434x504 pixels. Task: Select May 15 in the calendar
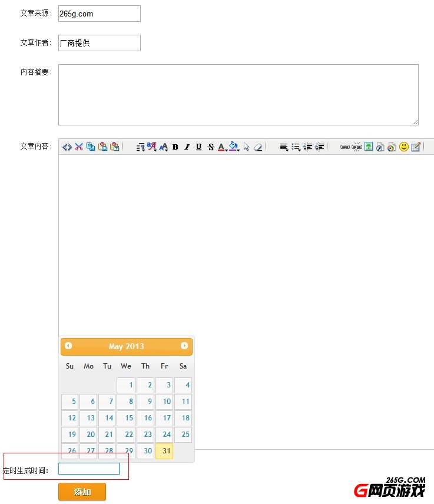(x=126, y=418)
